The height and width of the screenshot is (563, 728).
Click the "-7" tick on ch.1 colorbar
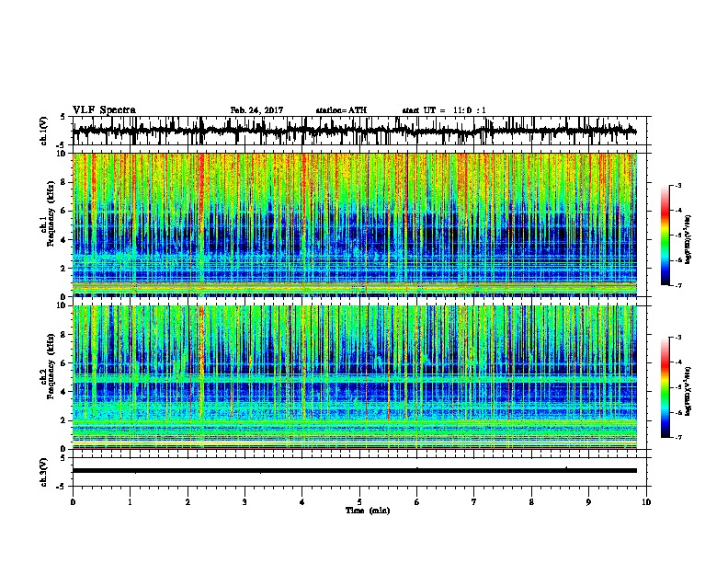[678, 285]
